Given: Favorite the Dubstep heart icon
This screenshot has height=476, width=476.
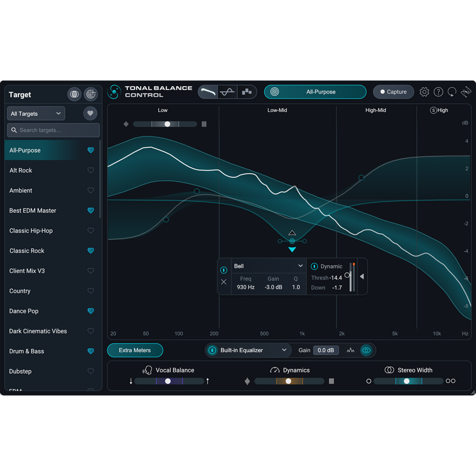Looking at the screenshot, I should click(x=91, y=371).
